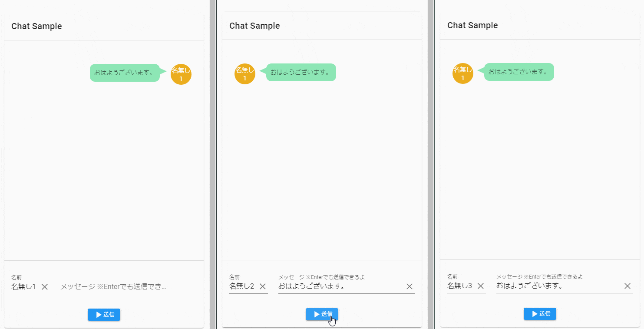Clear the message field in the middle chat panel

[x=410, y=286]
